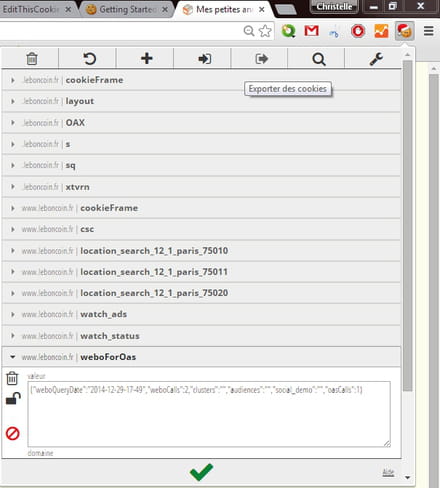Viewport: 440px width, 488px height.
Task: Open the Aide help link
Action: click(x=388, y=472)
